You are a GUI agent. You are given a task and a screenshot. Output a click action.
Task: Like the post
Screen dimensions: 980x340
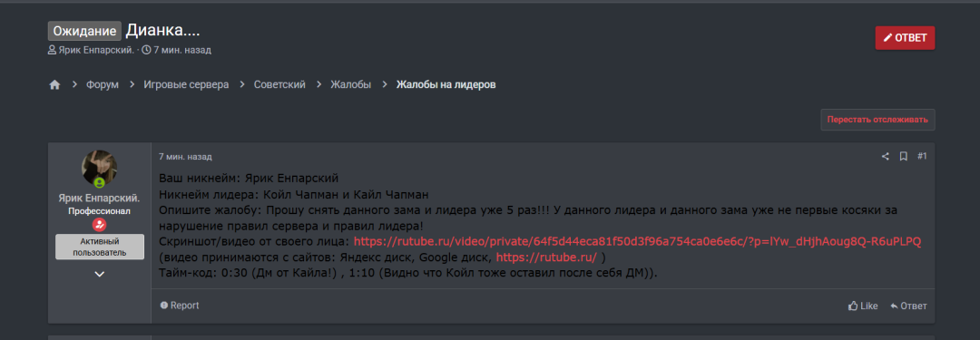863,306
